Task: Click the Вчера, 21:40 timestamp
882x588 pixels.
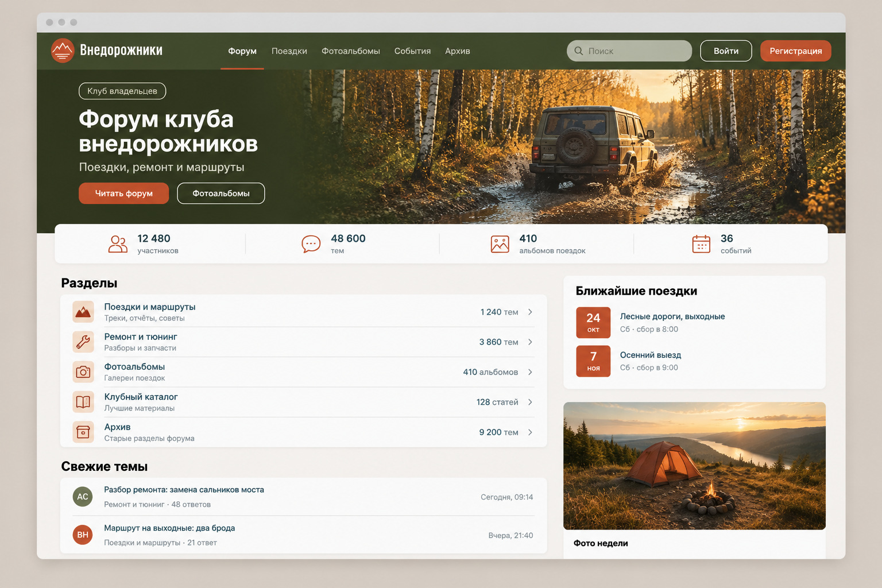Action: click(510, 535)
